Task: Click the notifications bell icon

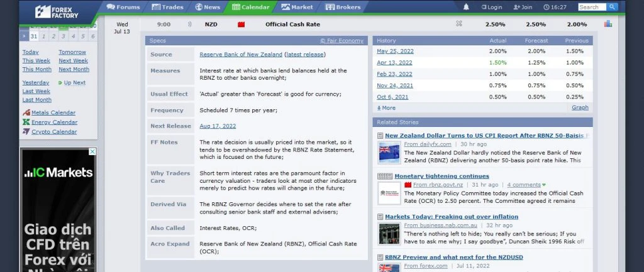Action: 466,7
